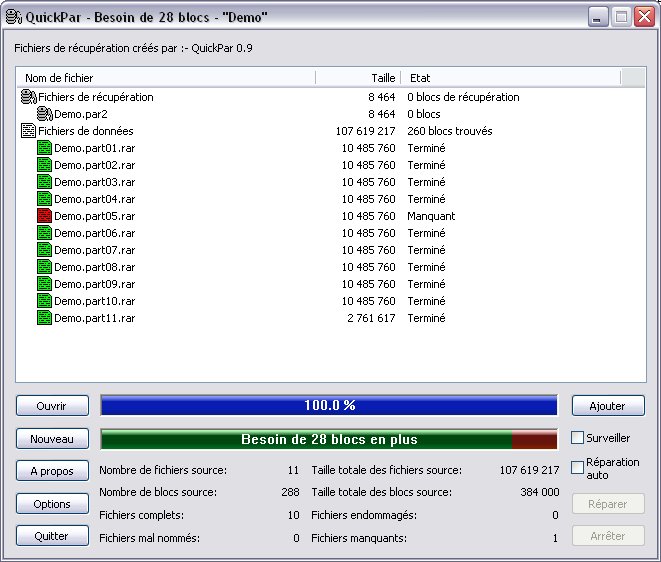Select the Demo.part10.rar file name

click(94, 301)
